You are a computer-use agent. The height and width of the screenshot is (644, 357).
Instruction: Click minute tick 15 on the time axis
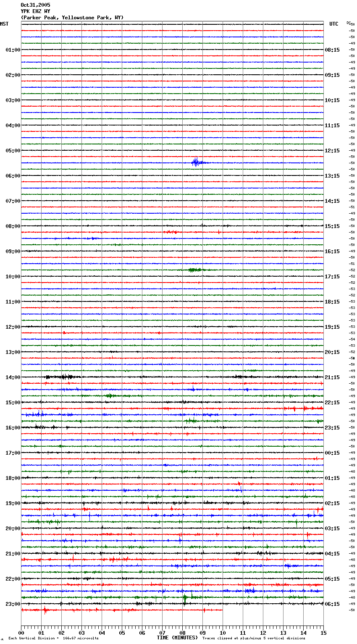click(x=323, y=633)
